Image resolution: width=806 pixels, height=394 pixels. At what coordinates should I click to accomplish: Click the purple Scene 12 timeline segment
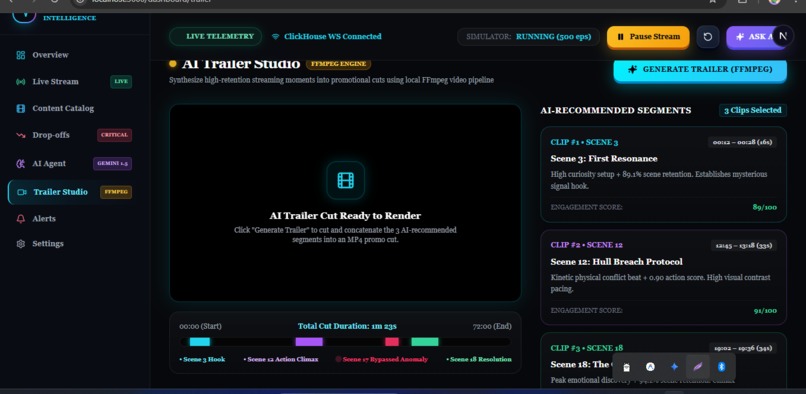point(309,342)
